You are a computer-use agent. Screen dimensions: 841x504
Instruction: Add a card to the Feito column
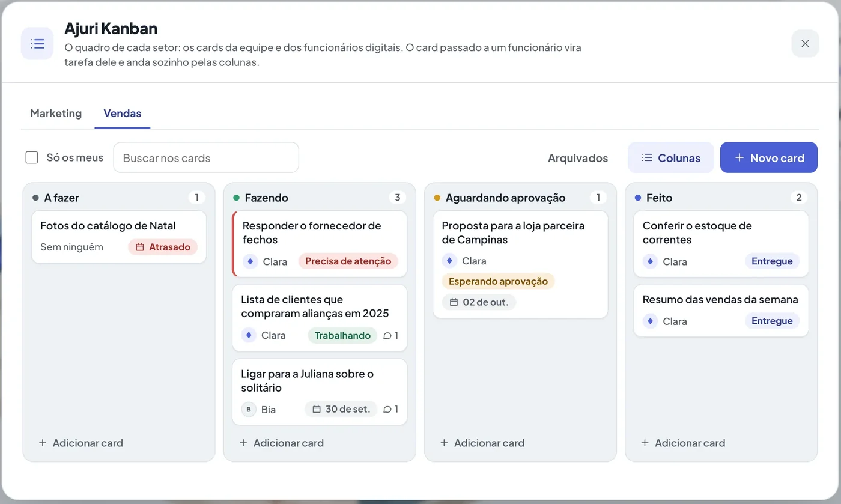pos(683,443)
